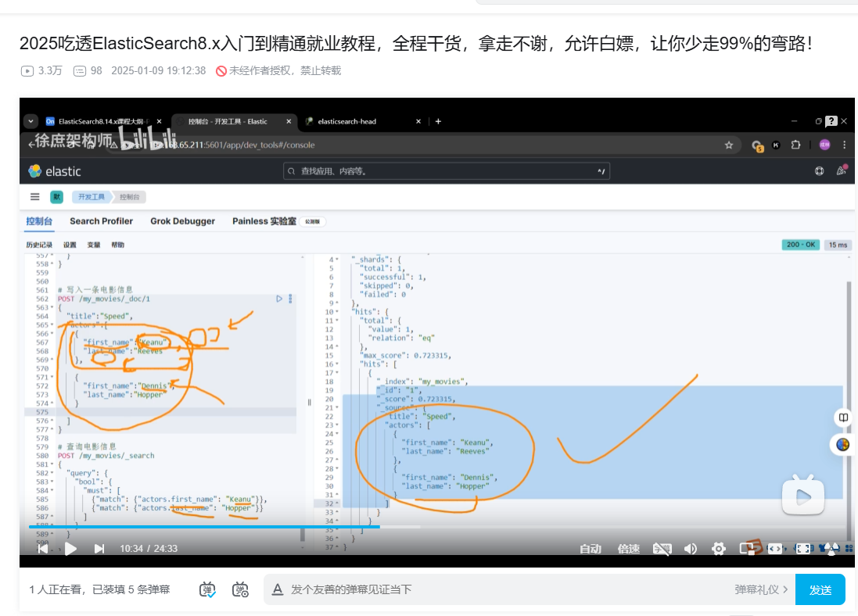The image size is (858, 616).
Task: Click the book icon on video edge
Action: [x=843, y=417]
